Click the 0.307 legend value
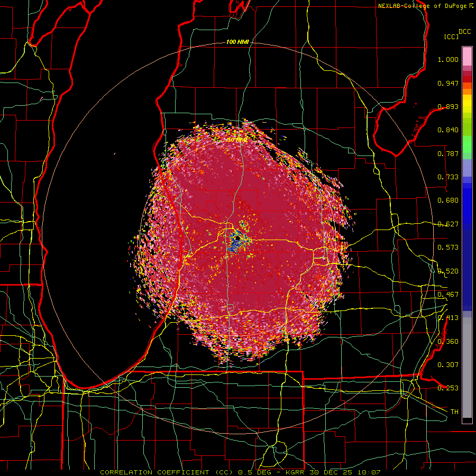476x476 pixels. point(448,365)
